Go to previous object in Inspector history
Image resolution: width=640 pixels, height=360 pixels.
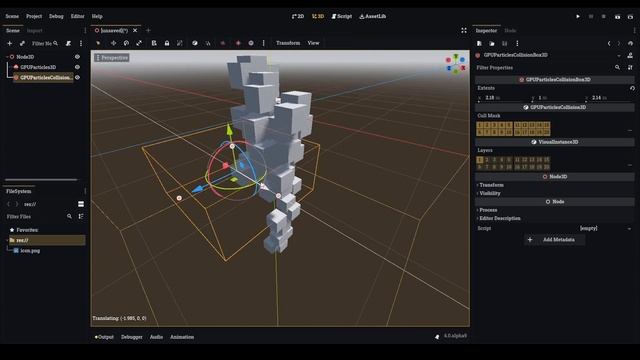click(x=609, y=43)
